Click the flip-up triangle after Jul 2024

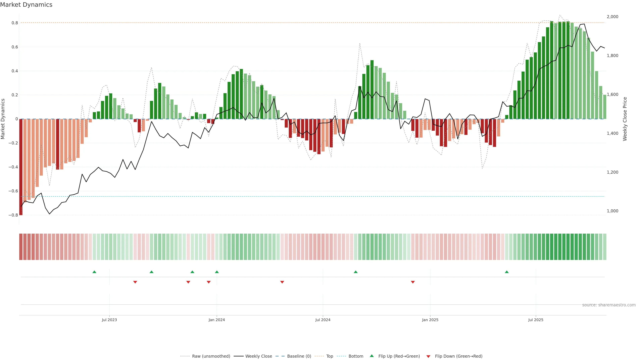pos(356,272)
